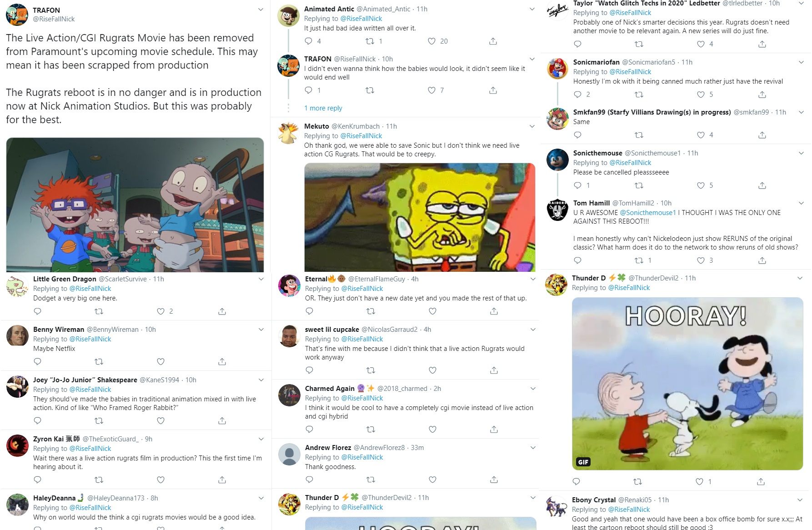Reply to Charmed Again's cgi movie tweet

(309, 430)
